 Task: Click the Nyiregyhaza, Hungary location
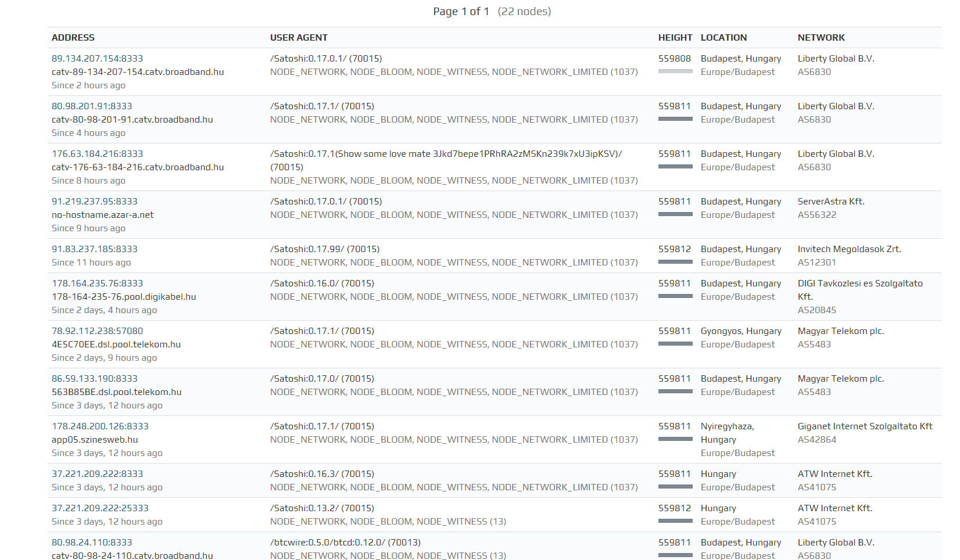728,433
